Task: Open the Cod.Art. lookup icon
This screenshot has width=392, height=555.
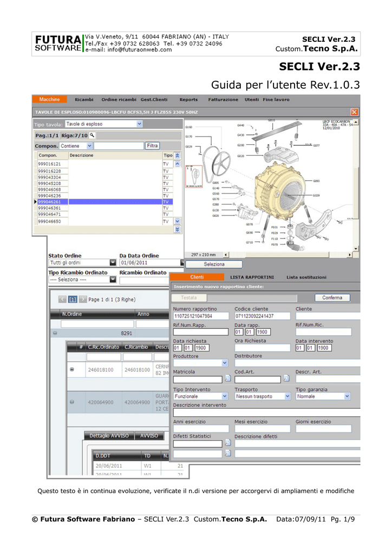Action: point(286,378)
